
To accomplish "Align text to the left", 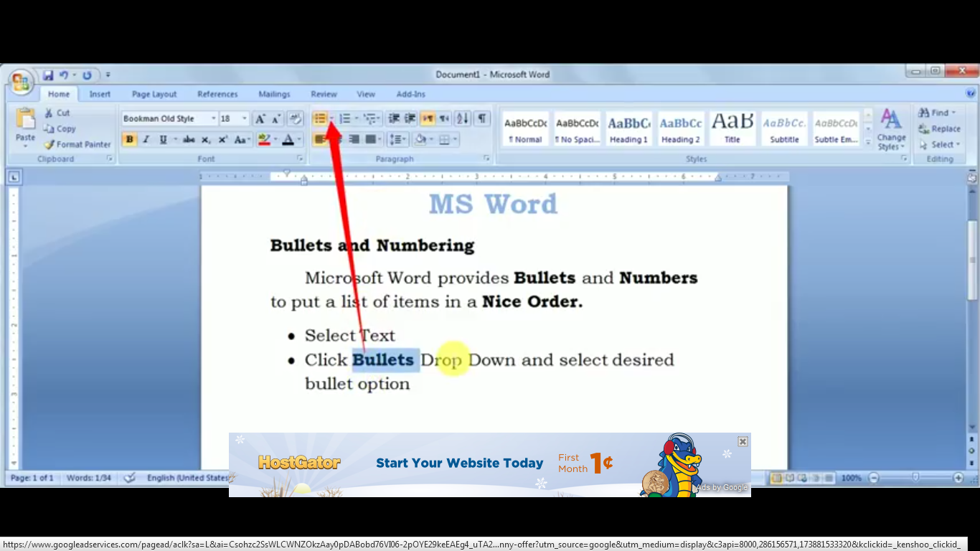I will 319,139.
